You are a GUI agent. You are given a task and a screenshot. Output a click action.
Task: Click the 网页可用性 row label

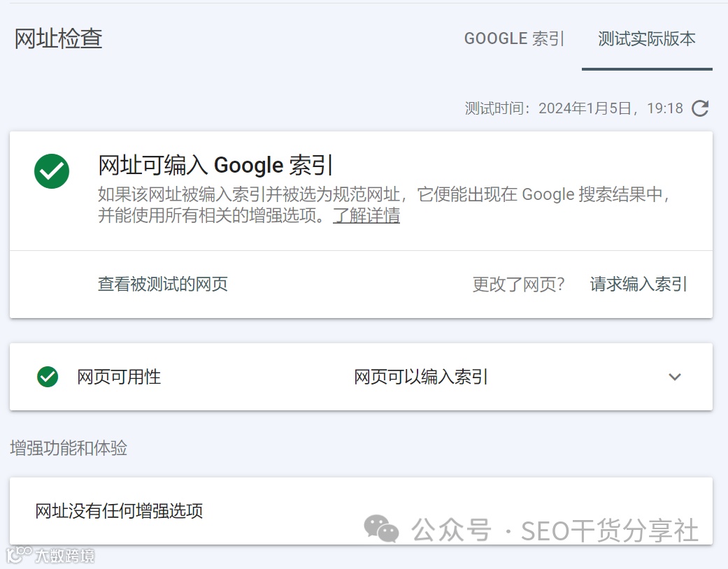coord(119,377)
